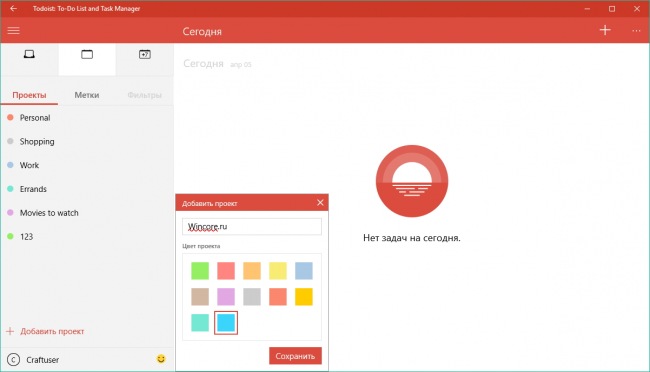
Task: Select the Today calendar view icon
Action: coord(87,54)
